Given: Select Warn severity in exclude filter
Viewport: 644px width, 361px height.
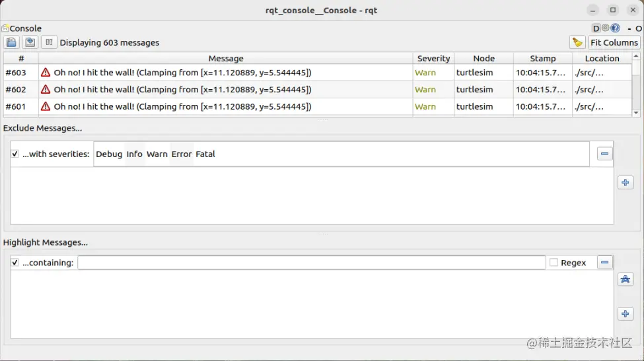Looking at the screenshot, I should point(157,154).
